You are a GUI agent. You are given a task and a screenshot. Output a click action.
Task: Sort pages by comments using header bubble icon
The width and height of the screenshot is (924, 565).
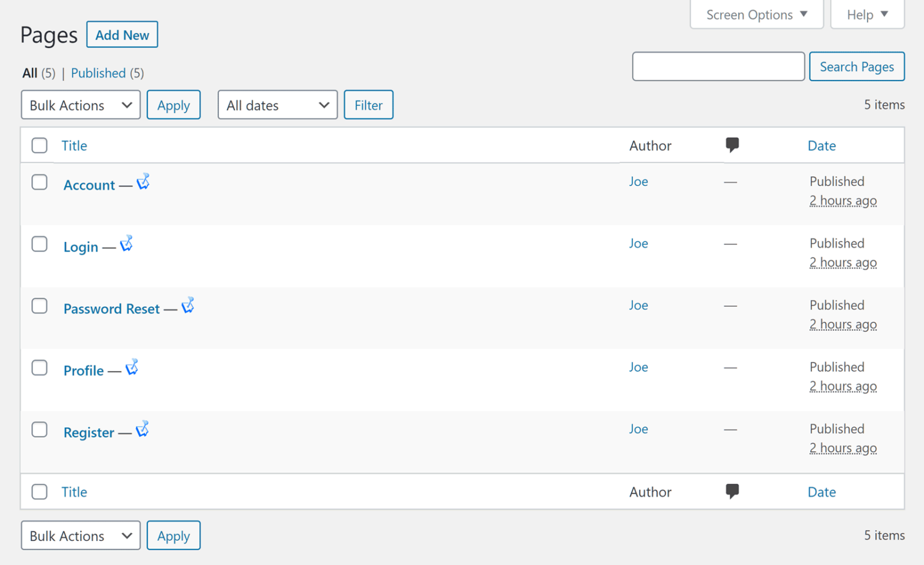coord(732,144)
